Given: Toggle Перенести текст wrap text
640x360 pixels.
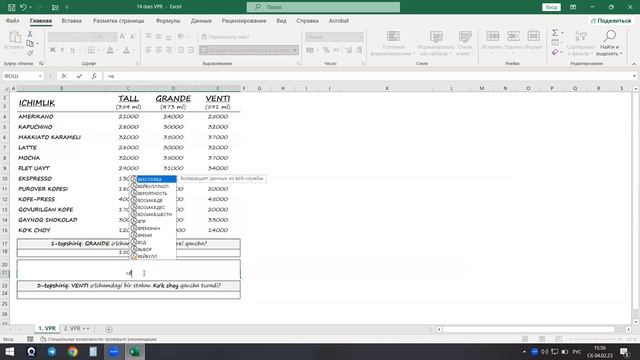Looking at the screenshot, I should [225, 37].
